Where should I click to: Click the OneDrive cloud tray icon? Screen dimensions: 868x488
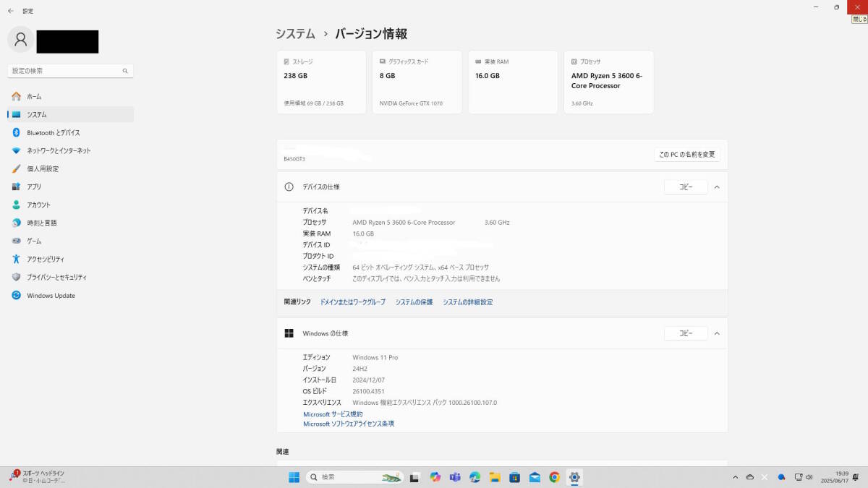[750, 477]
